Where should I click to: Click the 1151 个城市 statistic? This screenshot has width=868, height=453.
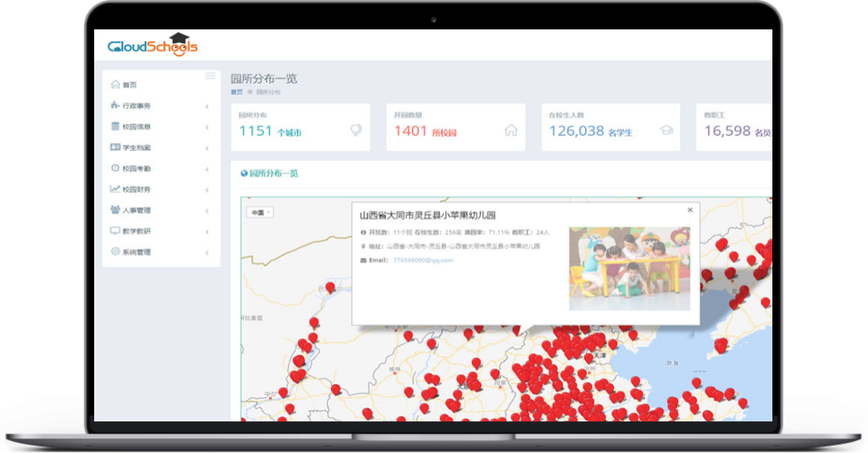(x=270, y=131)
